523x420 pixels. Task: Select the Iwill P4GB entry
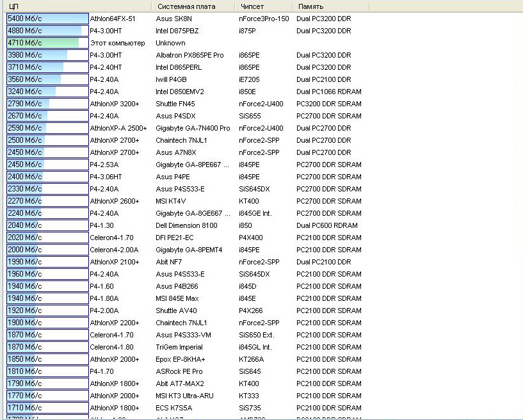171,79
